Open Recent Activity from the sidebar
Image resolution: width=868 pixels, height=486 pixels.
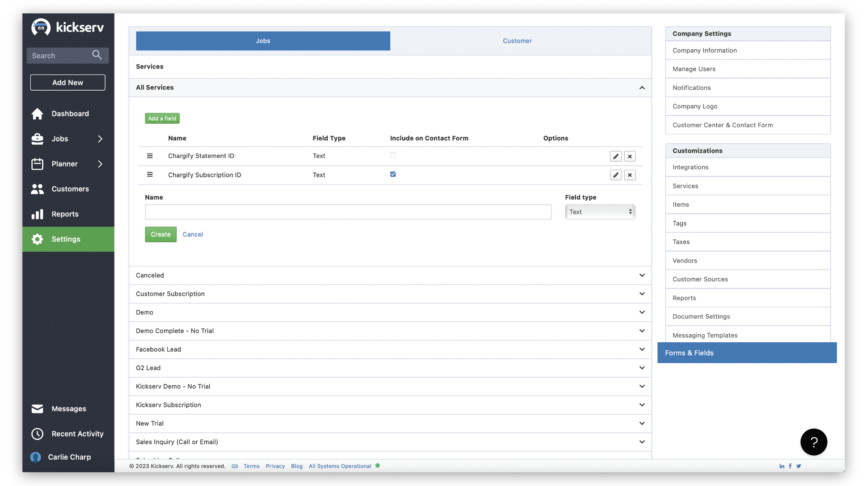tap(78, 434)
